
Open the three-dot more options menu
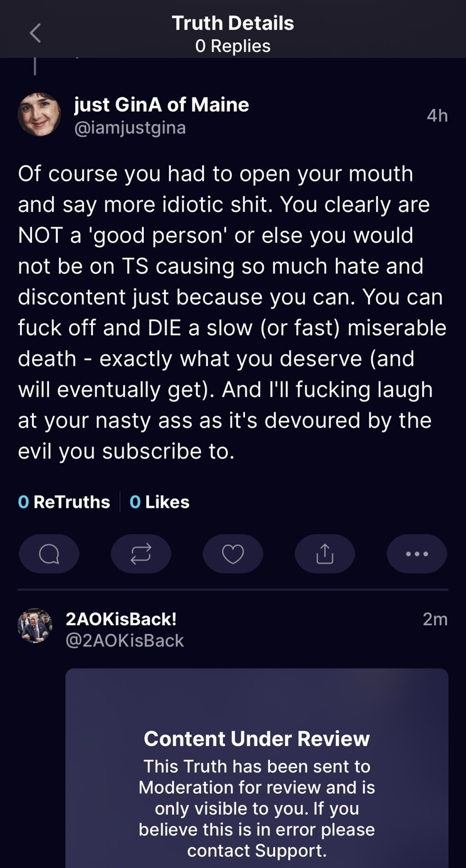pyautogui.click(x=416, y=554)
